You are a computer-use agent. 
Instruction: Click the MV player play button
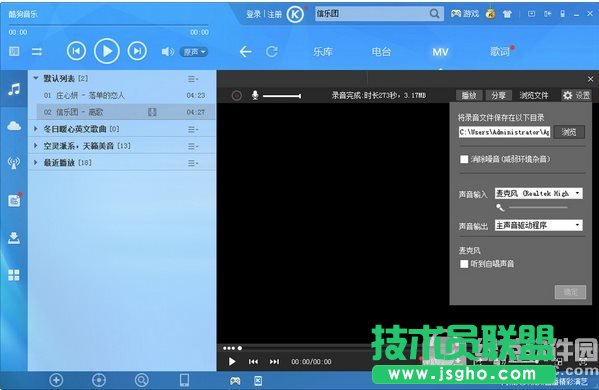(x=232, y=361)
